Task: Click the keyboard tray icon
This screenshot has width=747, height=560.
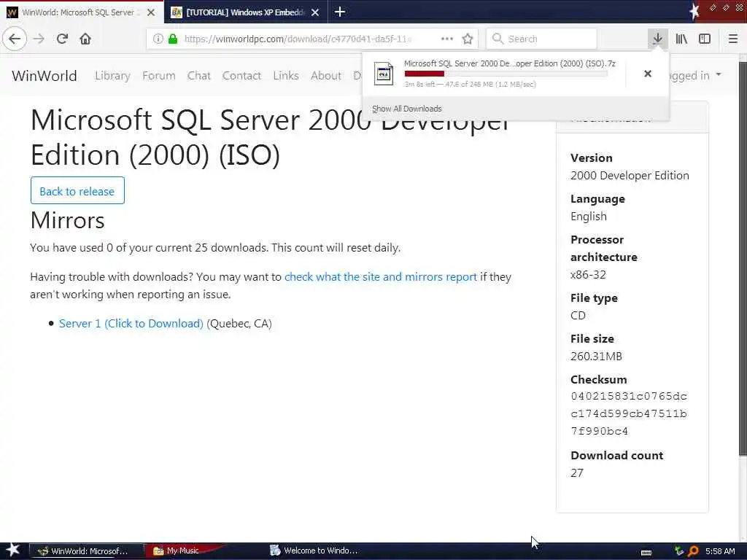Action: 646,552
